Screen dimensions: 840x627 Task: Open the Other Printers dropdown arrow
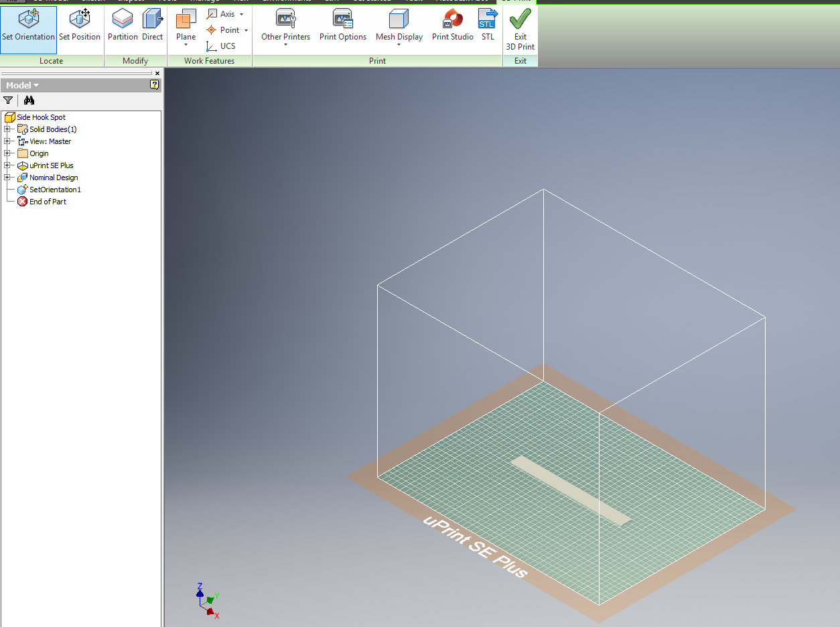click(x=285, y=46)
